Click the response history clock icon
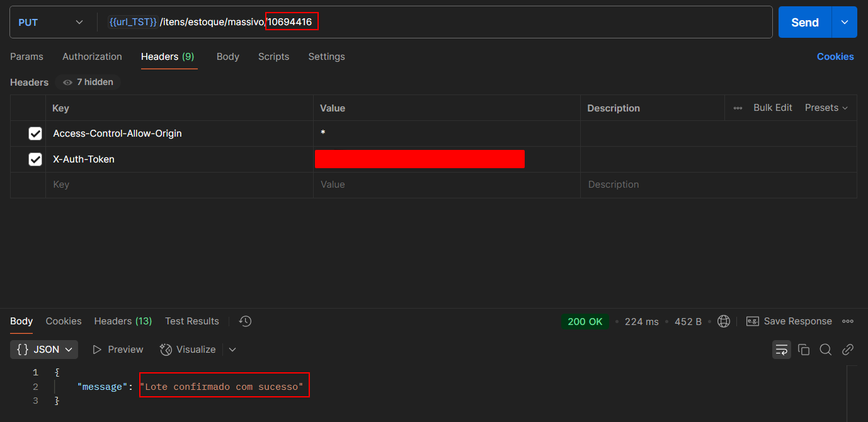 coord(246,321)
